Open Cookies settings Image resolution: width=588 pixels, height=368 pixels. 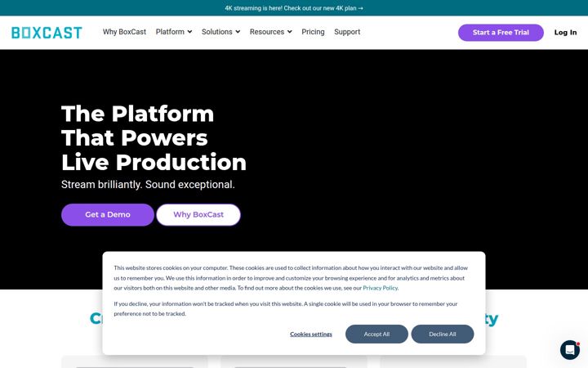coord(311,334)
